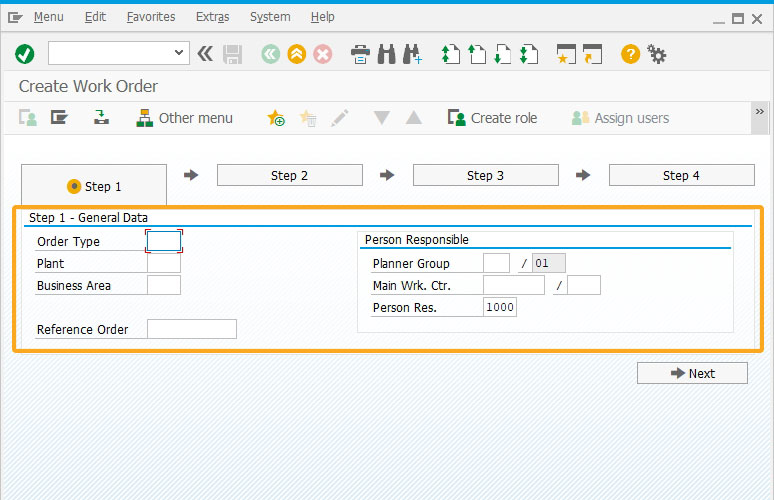Image resolution: width=774 pixels, height=500 pixels.
Task: Click the Person Res. field showing 1000
Action: pos(500,307)
